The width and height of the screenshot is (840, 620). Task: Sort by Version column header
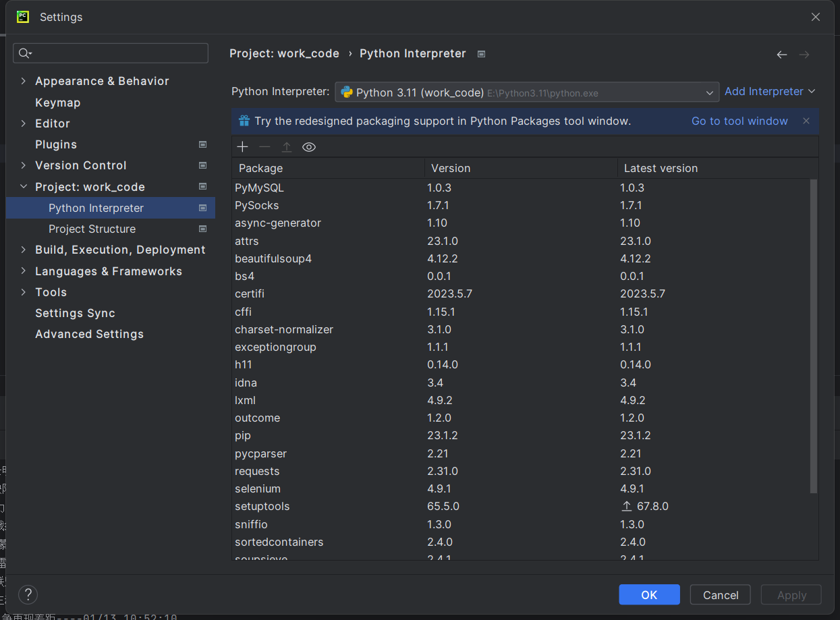pyautogui.click(x=521, y=168)
